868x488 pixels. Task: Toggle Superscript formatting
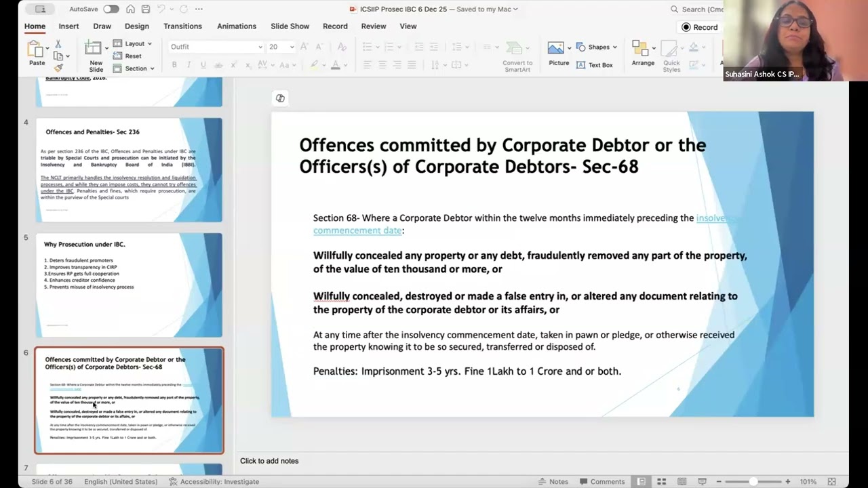(x=234, y=65)
